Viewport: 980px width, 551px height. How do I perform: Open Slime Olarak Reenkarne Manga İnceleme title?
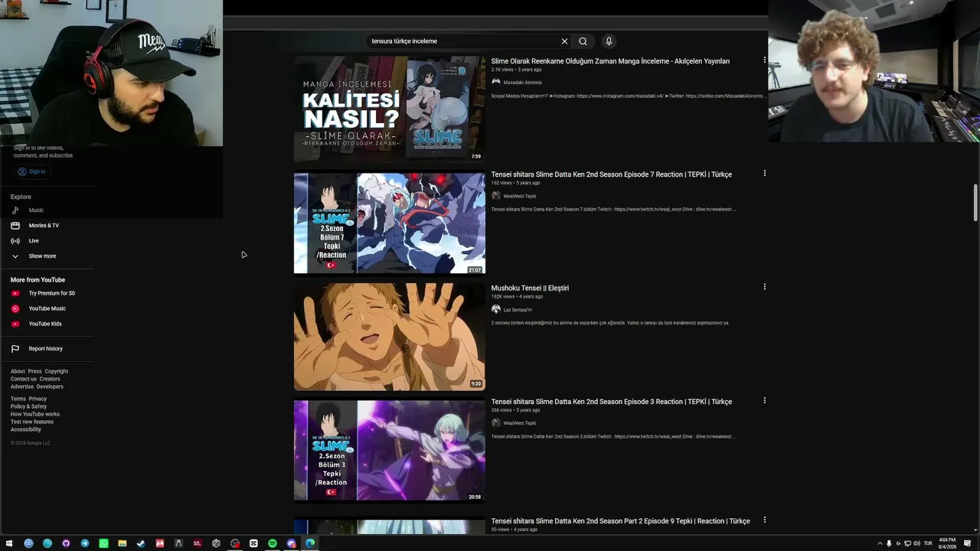610,61
